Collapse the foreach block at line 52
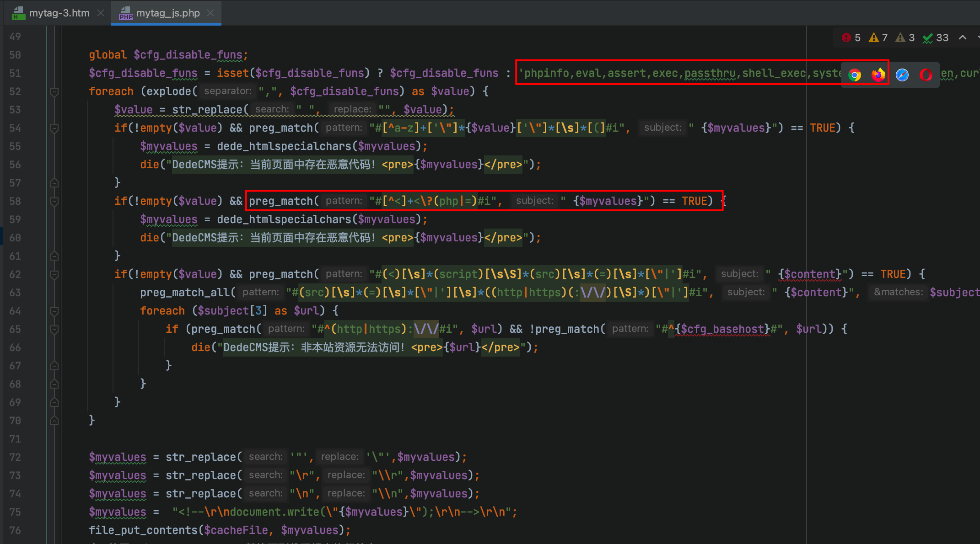Screen dimensions: 980x544 [54, 92]
